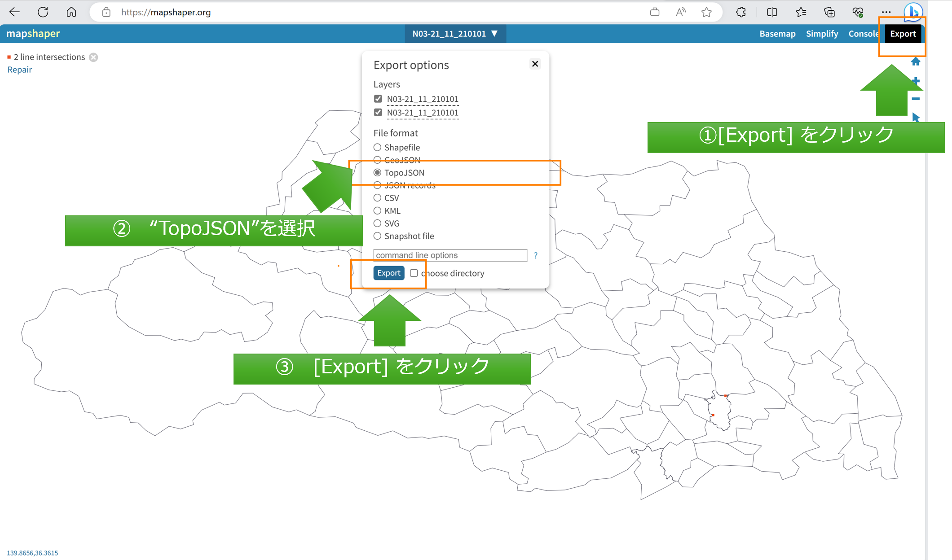This screenshot has width=952, height=560.
Task: Select the Shapefile format option
Action: [x=378, y=147]
